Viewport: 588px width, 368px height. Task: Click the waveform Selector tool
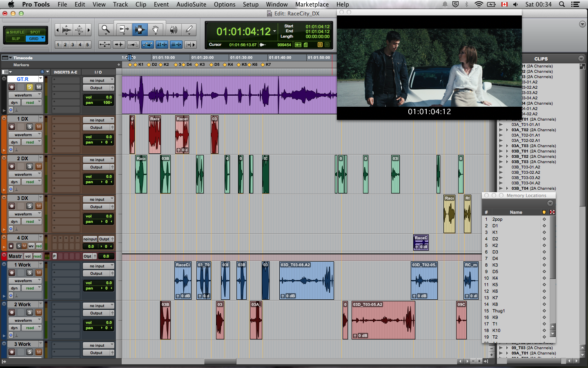pos(140,29)
